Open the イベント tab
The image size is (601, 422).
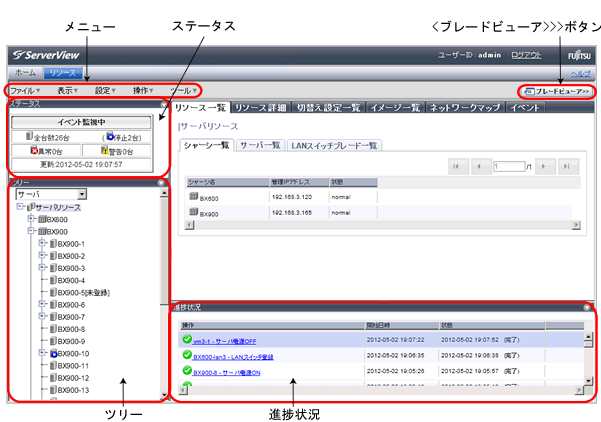pyautogui.click(x=525, y=108)
